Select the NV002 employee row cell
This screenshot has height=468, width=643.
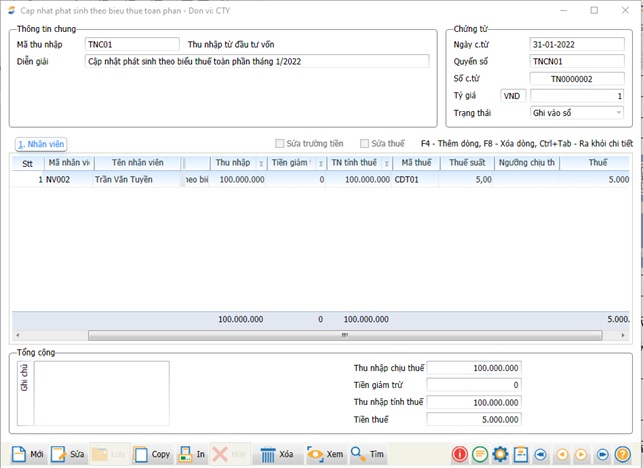pos(66,180)
